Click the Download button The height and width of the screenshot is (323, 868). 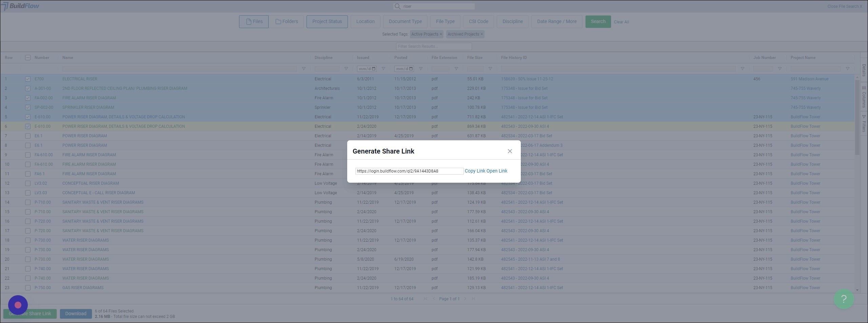click(x=76, y=314)
